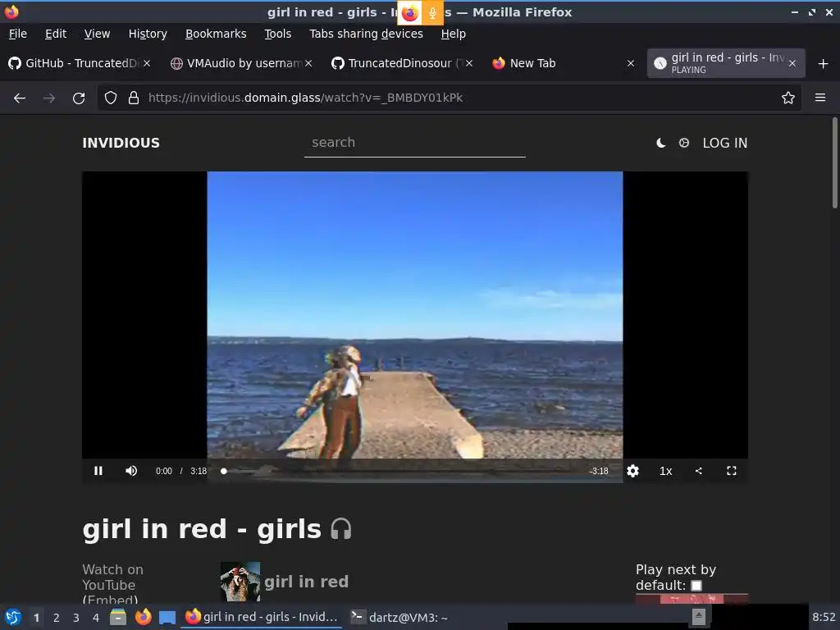This screenshot has height=630, width=840.
Task: Bookmark this page with star
Action: [787, 98]
